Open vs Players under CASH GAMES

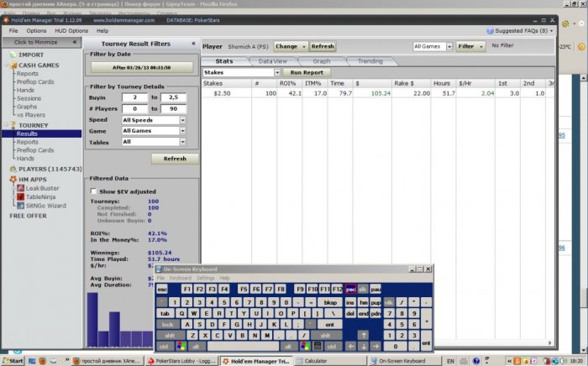click(31, 115)
